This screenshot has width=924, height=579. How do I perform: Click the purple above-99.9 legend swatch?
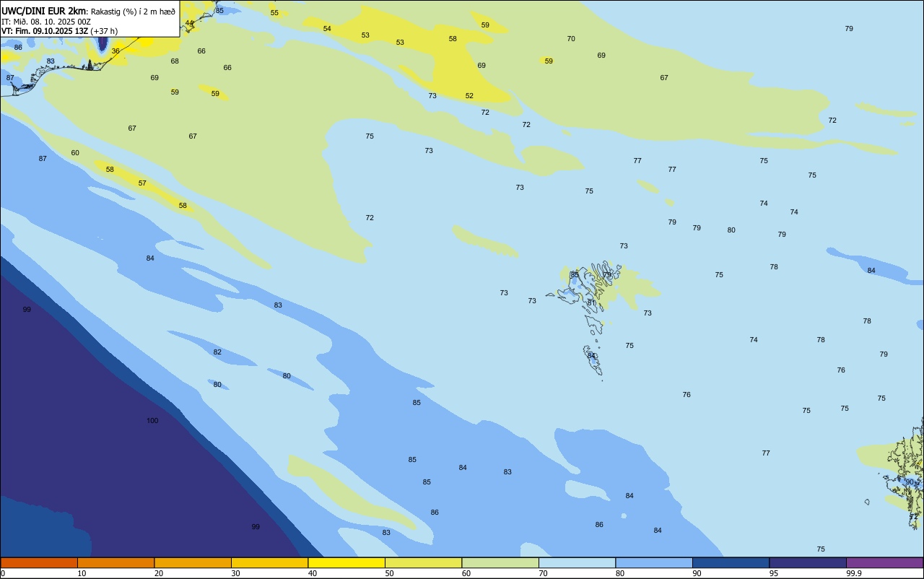pos(884,562)
